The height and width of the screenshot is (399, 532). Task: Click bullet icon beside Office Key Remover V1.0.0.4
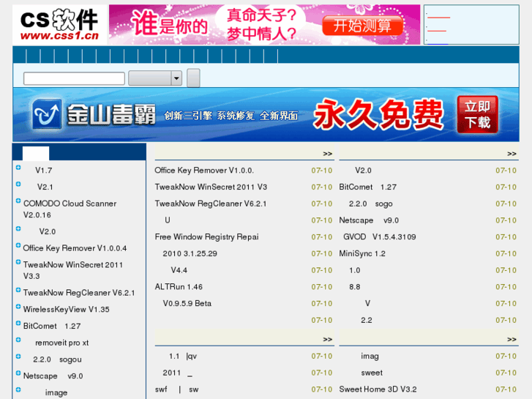tap(18, 245)
